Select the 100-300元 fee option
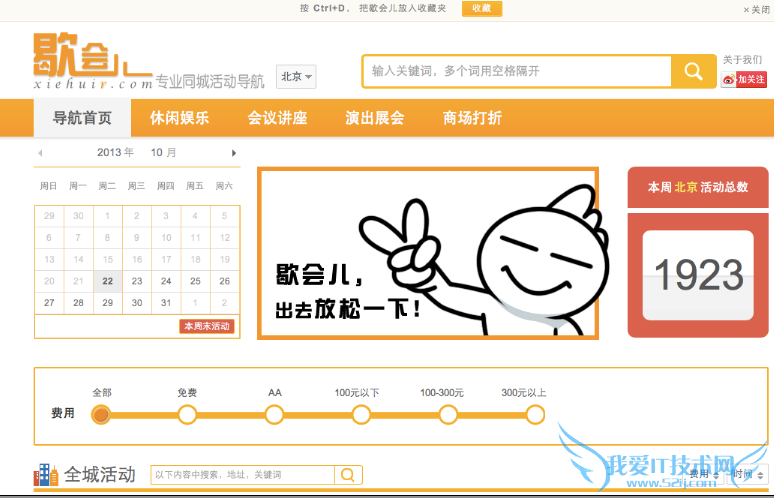The width and height of the screenshot is (774, 498). (x=448, y=415)
